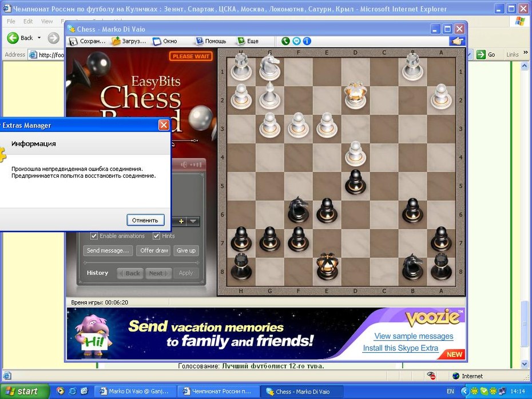Select the white rook on B1
532x399 pixels.
coord(412,67)
